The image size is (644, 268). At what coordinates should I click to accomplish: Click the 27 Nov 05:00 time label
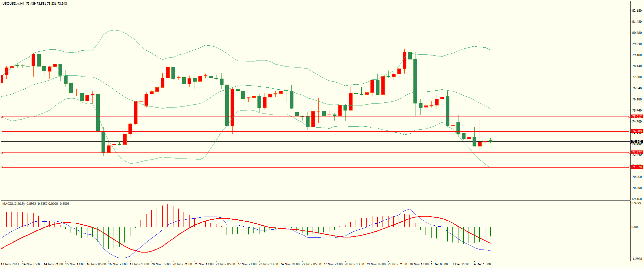(x=311, y=264)
